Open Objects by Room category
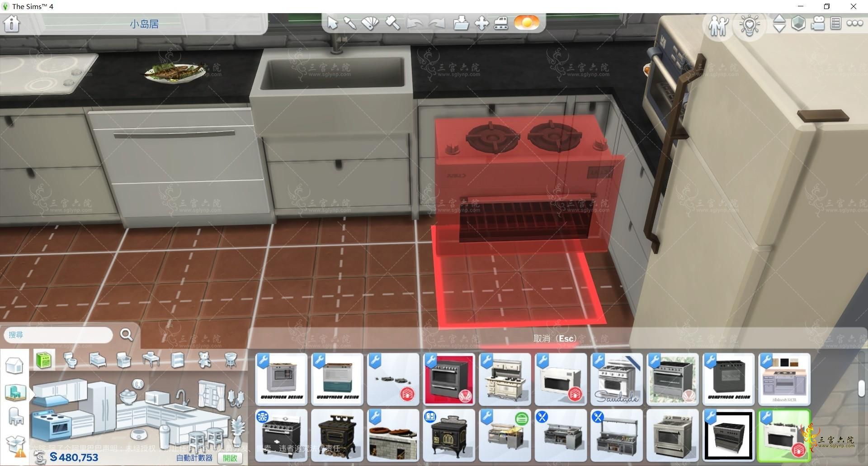Screen dimensions: 868x466 15,392
